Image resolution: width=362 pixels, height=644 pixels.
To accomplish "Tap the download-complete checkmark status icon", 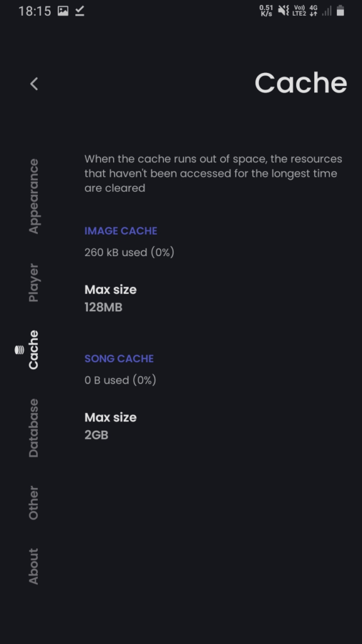I will 80,11.
